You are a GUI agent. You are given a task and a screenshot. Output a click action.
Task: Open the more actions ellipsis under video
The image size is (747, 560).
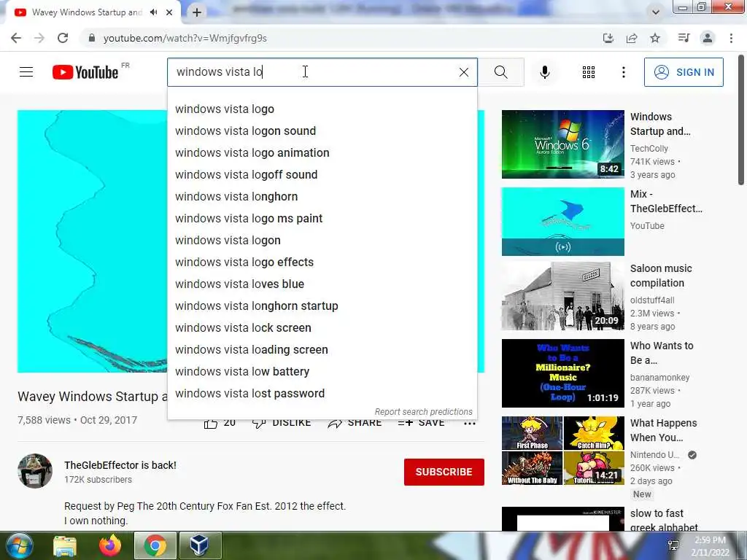coord(470,424)
